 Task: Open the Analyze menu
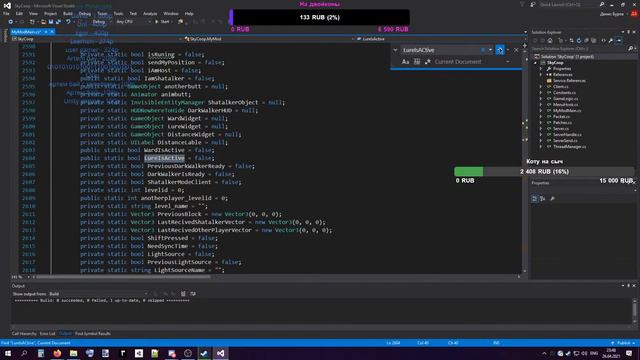(150, 13)
